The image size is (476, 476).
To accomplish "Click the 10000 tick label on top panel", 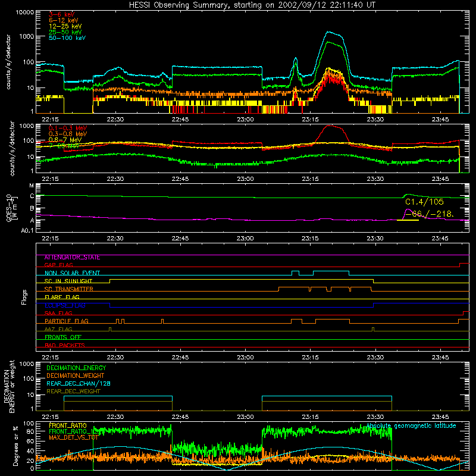I will pyautogui.click(x=25, y=12).
